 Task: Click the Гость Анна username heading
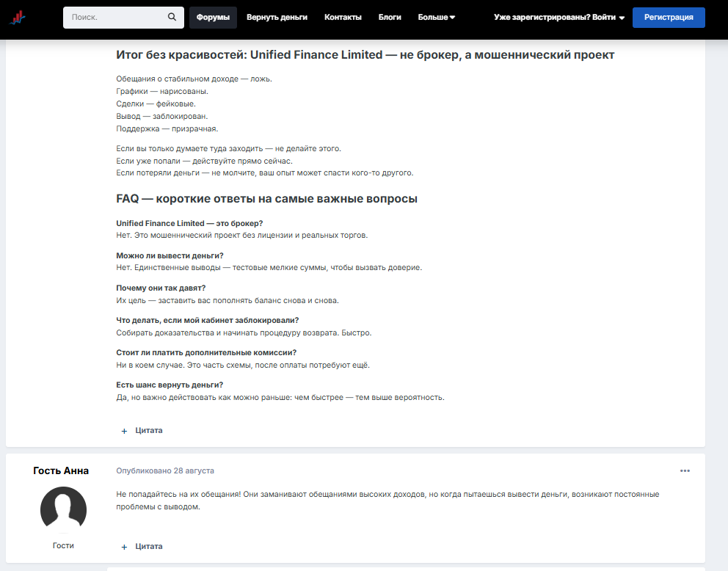tap(61, 470)
